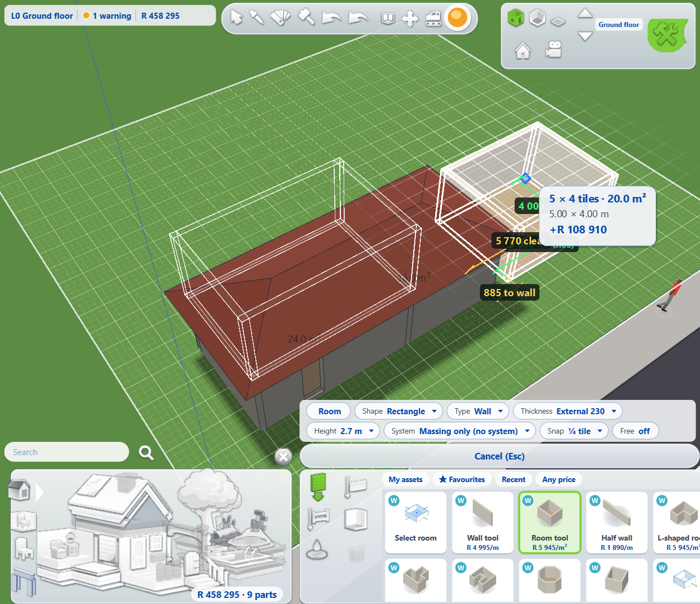
Task: Click the orange circular button in the toolbar
Action: (x=457, y=18)
